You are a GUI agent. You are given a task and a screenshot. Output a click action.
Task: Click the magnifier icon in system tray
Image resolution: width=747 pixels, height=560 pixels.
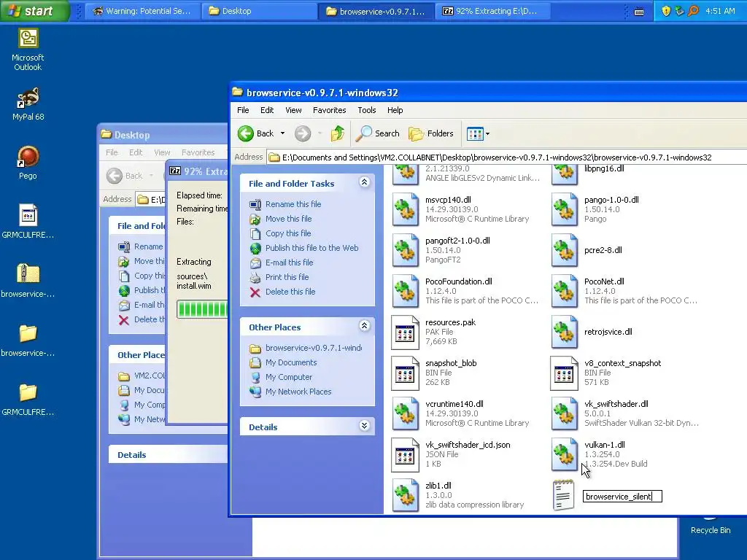coord(694,10)
